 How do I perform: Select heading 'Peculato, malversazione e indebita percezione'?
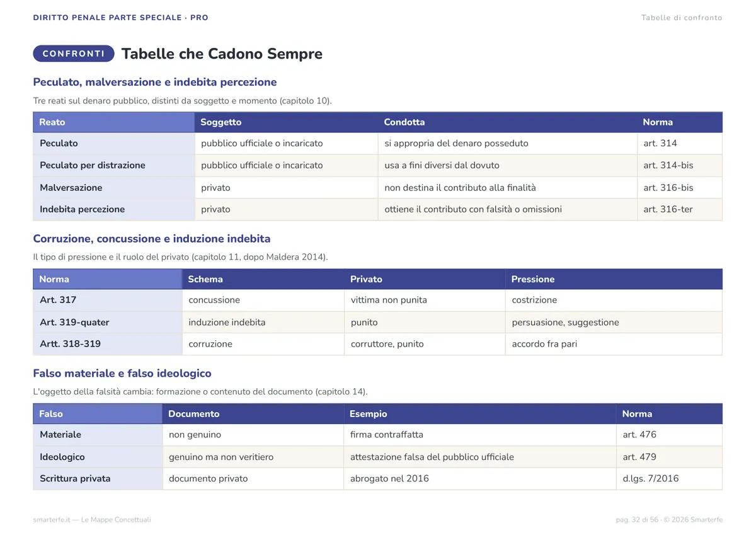click(155, 82)
